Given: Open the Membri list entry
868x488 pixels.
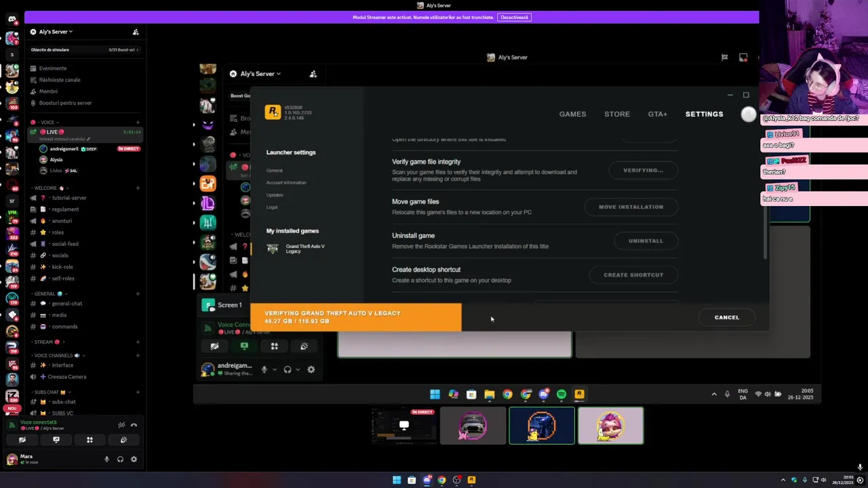Looking at the screenshot, I should click(48, 91).
